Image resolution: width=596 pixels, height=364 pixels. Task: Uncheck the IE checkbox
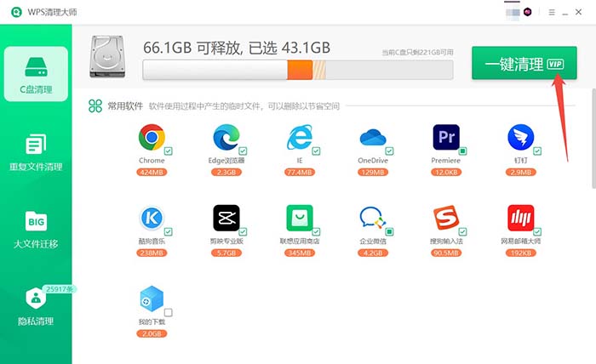(316, 151)
